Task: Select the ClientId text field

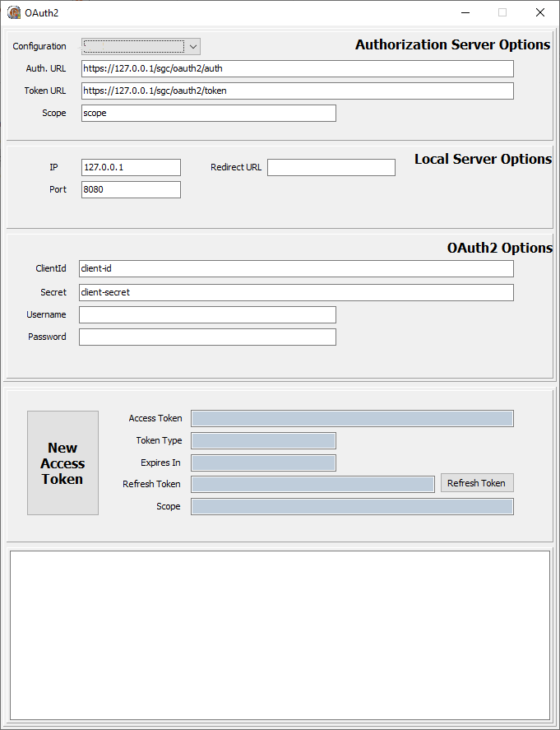Action: pyautogui.click(x=296, y=269)
